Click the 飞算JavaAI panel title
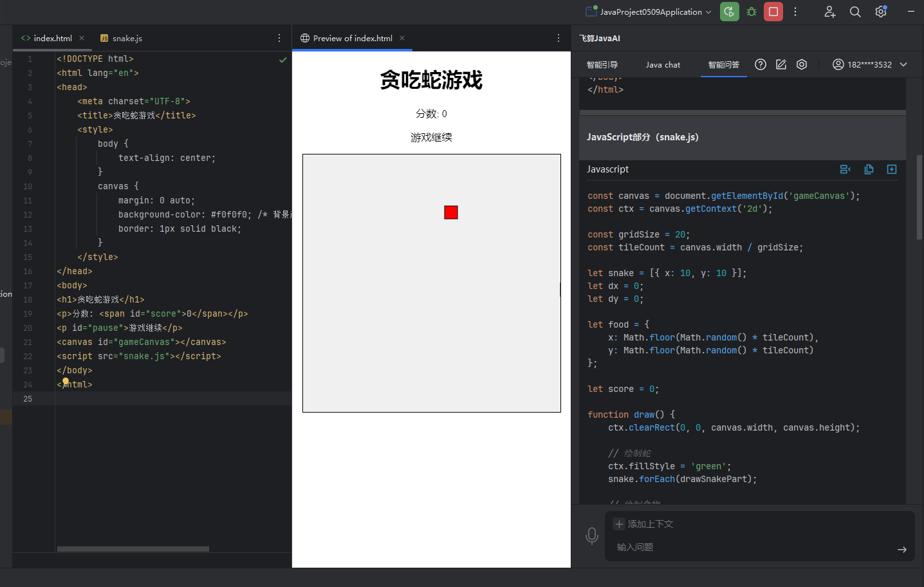Image resolution: width=924 pixels, height=587 pixels. pos(599,38)
